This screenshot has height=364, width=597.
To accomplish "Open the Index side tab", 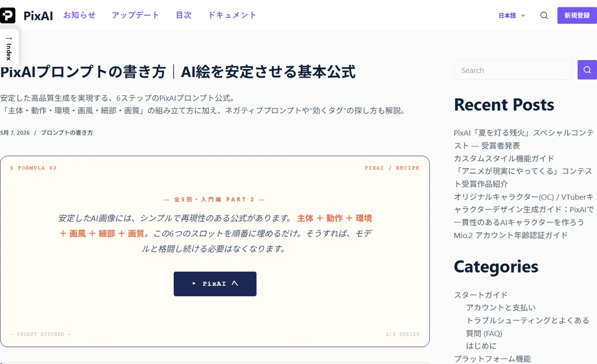I will (x=9, y=48).
